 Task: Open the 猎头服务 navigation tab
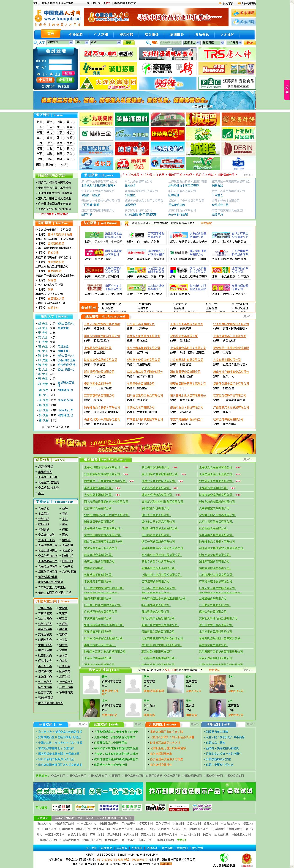coord(152,34)
